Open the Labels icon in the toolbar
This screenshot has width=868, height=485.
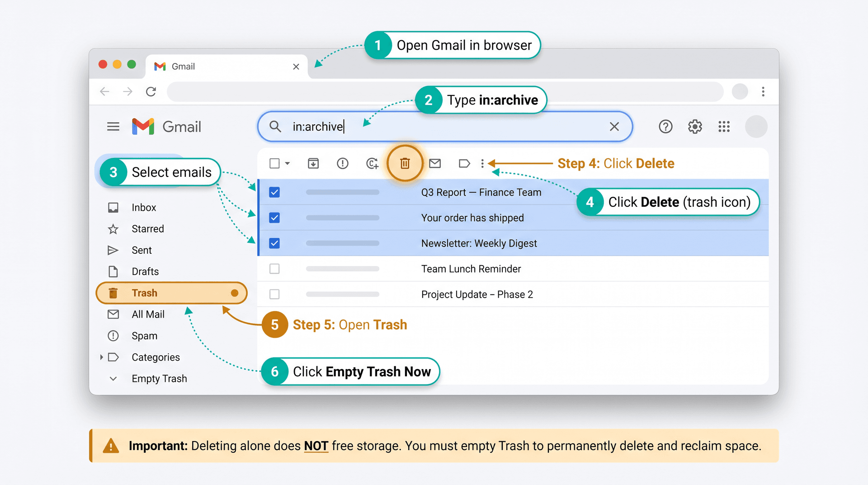click(464, 163)
